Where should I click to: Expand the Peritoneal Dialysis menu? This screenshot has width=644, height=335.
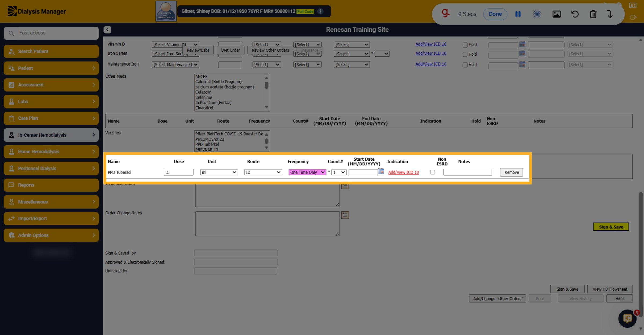51,168
